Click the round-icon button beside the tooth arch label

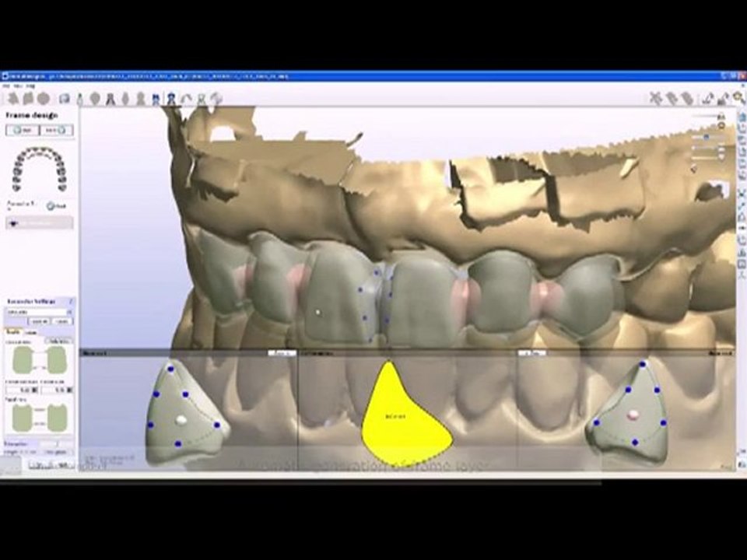tap(57, 206)
